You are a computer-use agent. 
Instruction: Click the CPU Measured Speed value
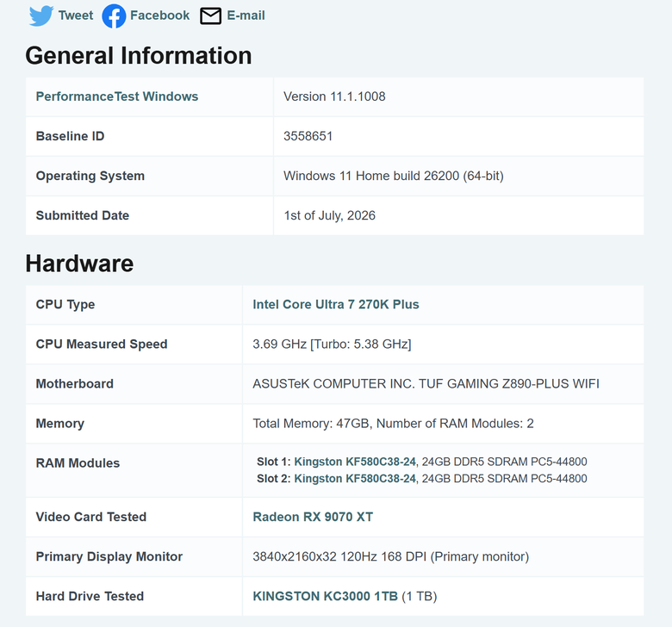tap(332, 345)
